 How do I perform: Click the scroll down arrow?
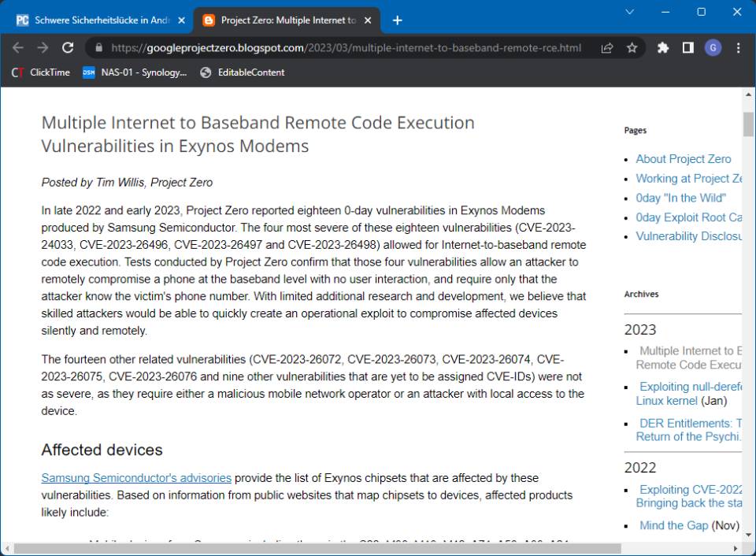pos(748,534)
